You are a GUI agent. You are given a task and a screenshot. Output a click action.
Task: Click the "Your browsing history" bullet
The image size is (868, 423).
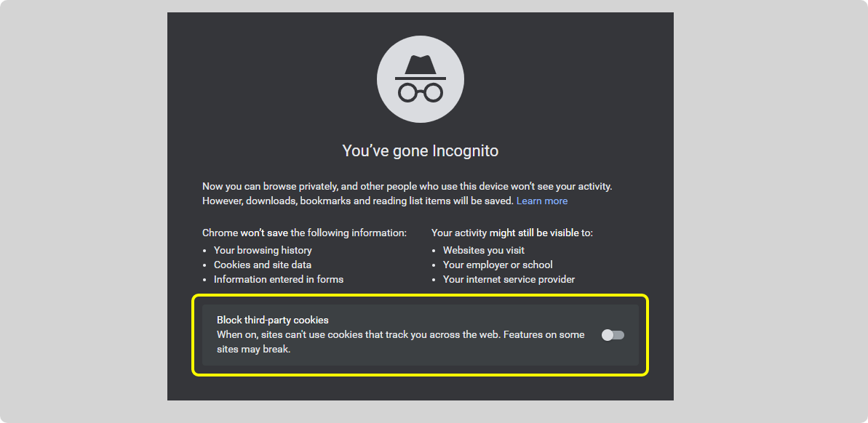(263, 250)
